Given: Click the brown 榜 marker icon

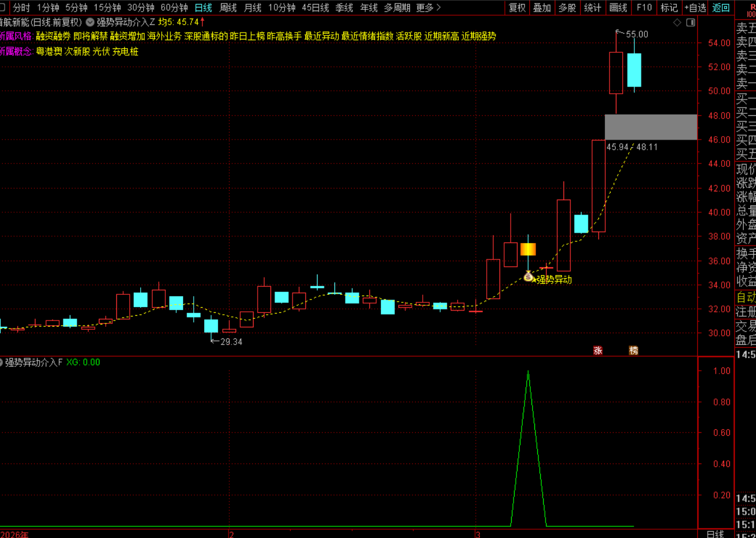Looking at the screenshot, I should (x=633, y=350).
